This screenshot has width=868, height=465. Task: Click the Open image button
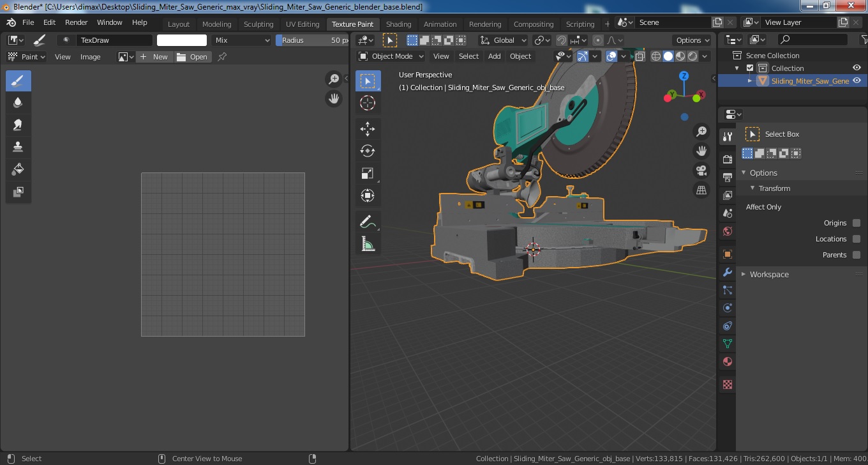pyautogui.click(x=192, y=57)
